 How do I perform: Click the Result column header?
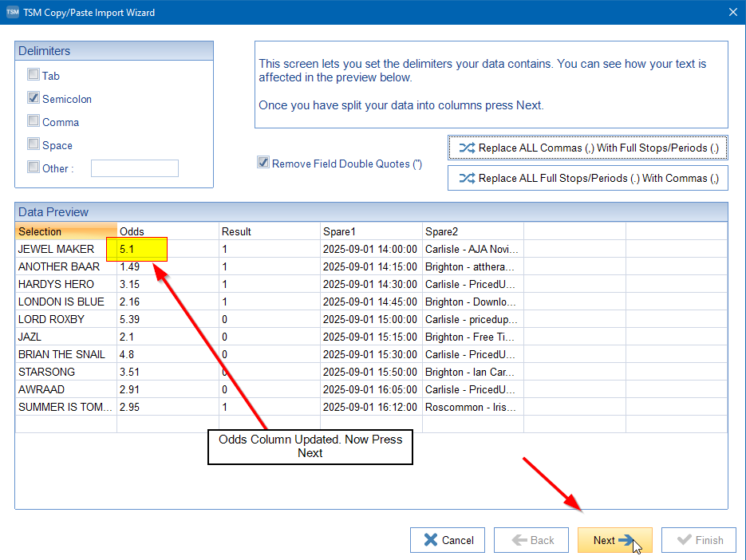click(x=270, y=231)
